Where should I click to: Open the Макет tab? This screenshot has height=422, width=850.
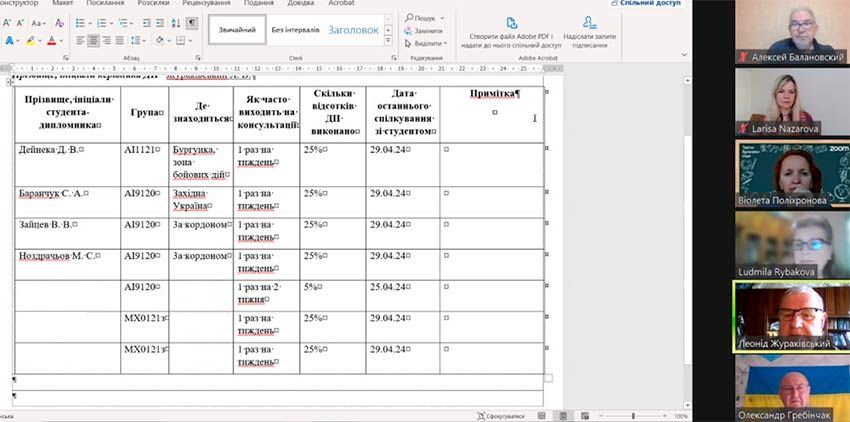[63, 3]
